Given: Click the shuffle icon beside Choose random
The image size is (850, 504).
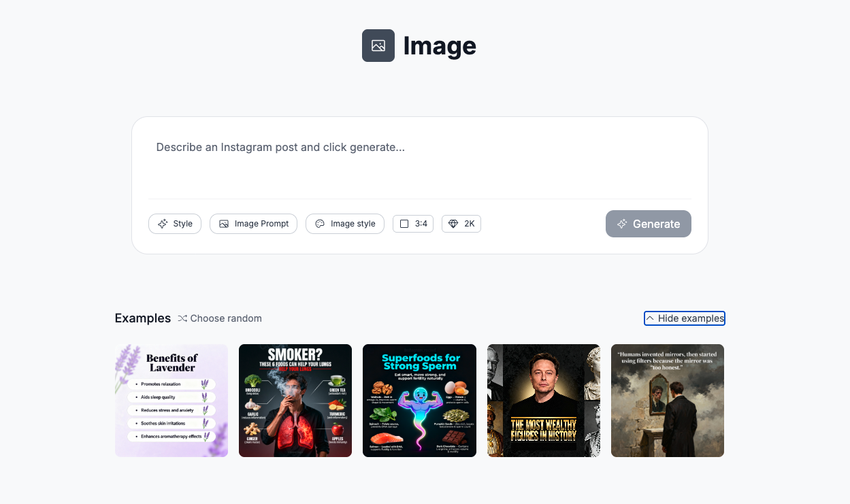Looking at the screenshot, I should pyautogui.click(x=182, y=318).
